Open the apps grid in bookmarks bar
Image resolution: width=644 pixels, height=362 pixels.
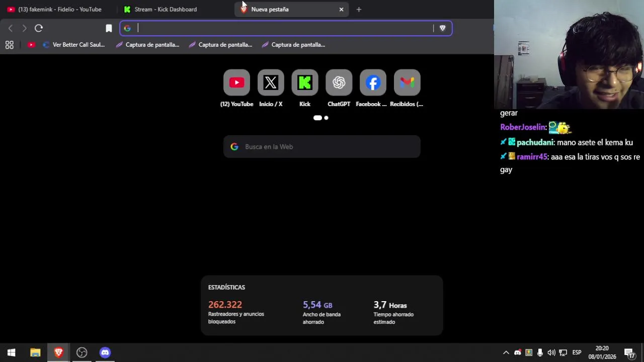(x=9, y=45)
